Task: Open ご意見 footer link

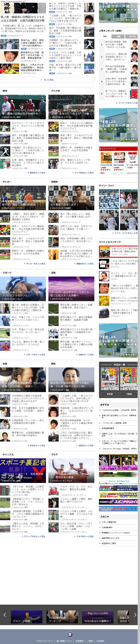Action: click(90, 641)
